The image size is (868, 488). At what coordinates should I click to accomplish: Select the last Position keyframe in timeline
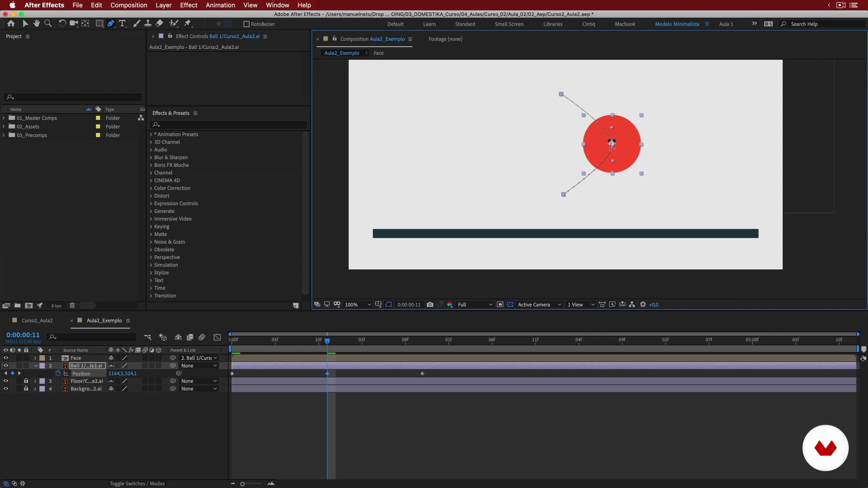point(422,374)
